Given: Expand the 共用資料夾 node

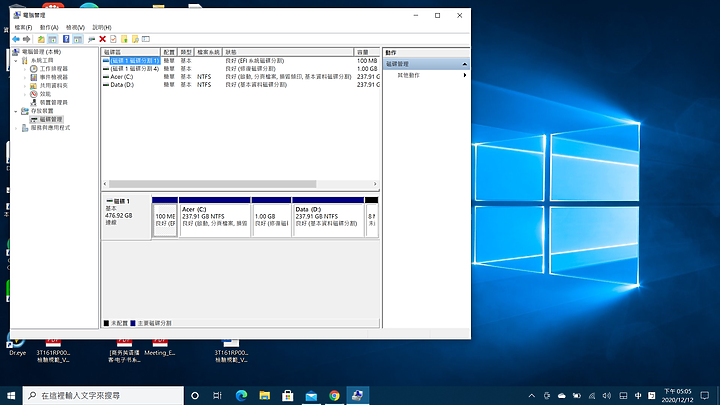Looking at the screenshot, I should [x=25, y=86].
